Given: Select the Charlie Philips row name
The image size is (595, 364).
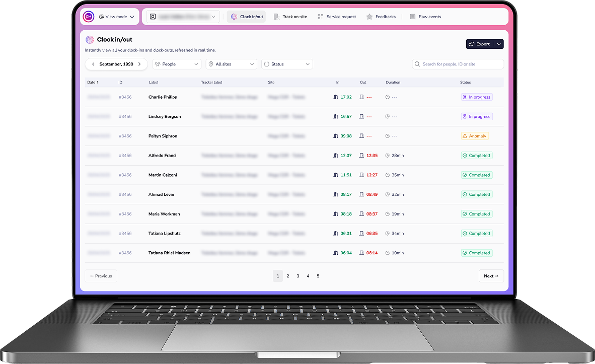Looking at the screenshot, I should point(163,97).
